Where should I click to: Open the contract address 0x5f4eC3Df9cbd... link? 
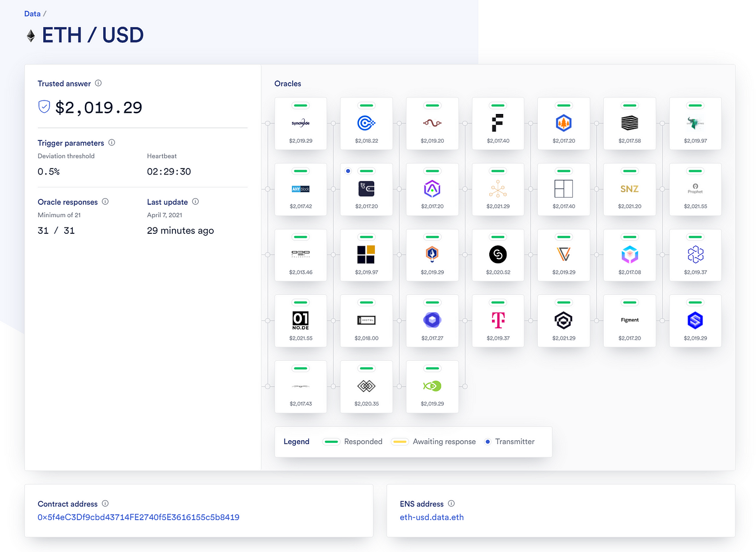[139, 517]
